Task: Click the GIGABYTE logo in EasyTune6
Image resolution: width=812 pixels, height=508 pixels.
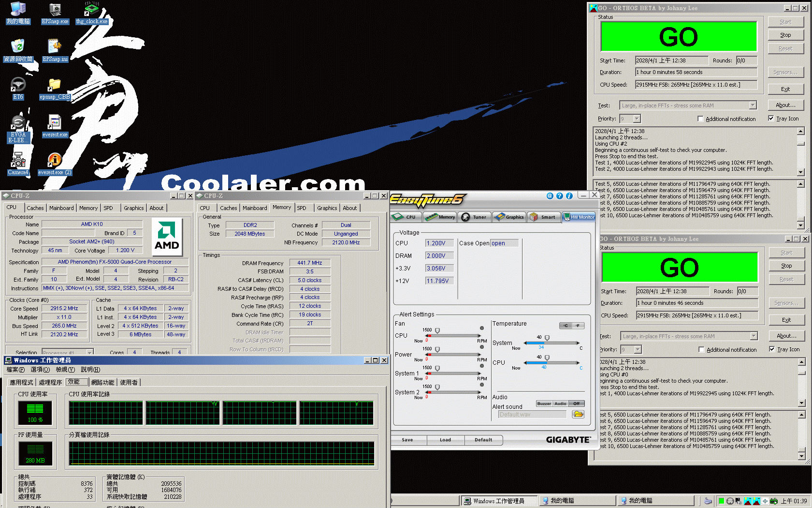Action: click(x=568, y=440)
